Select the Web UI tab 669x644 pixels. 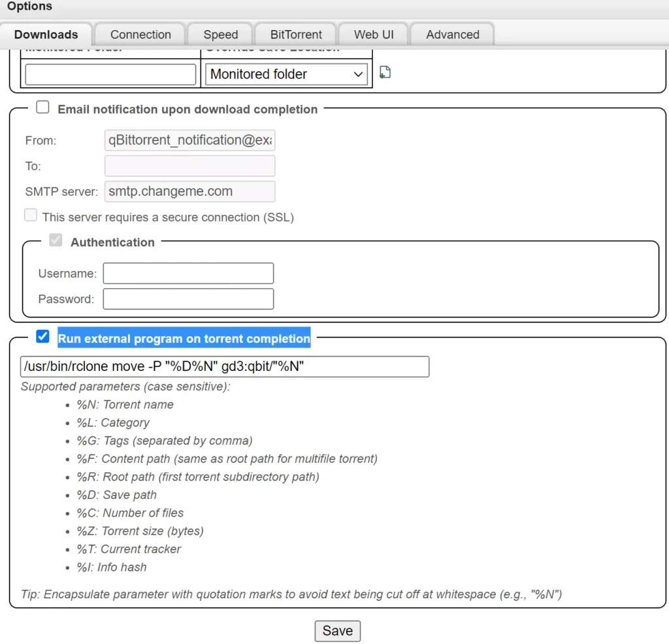point(374,35)
